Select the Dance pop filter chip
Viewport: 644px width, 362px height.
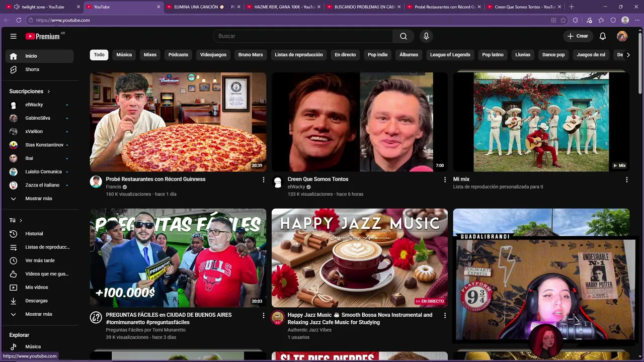tap(553, 55)
